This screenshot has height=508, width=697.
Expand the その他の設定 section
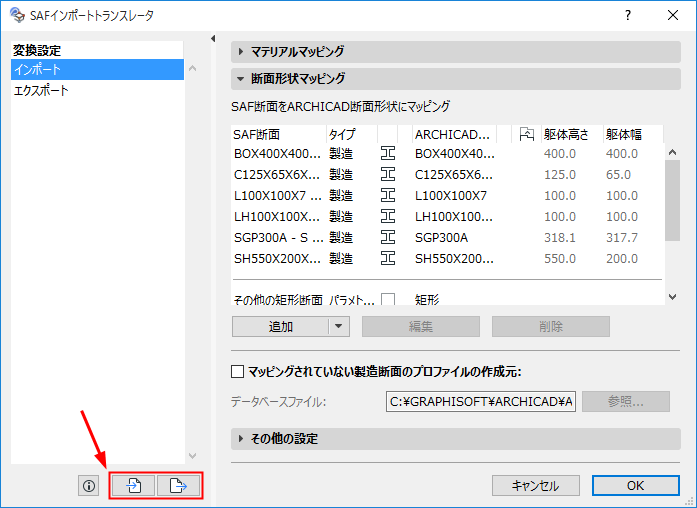click(456, 439)
